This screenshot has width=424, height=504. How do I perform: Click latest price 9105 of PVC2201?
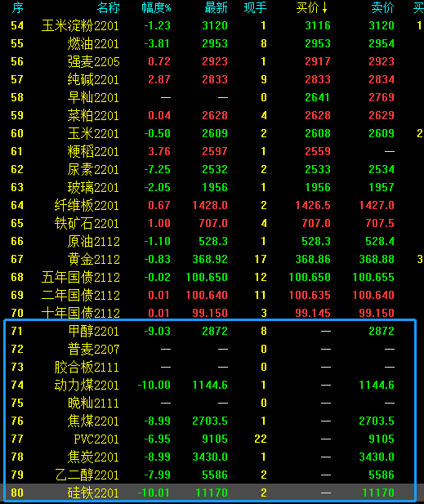pos(215,439)
